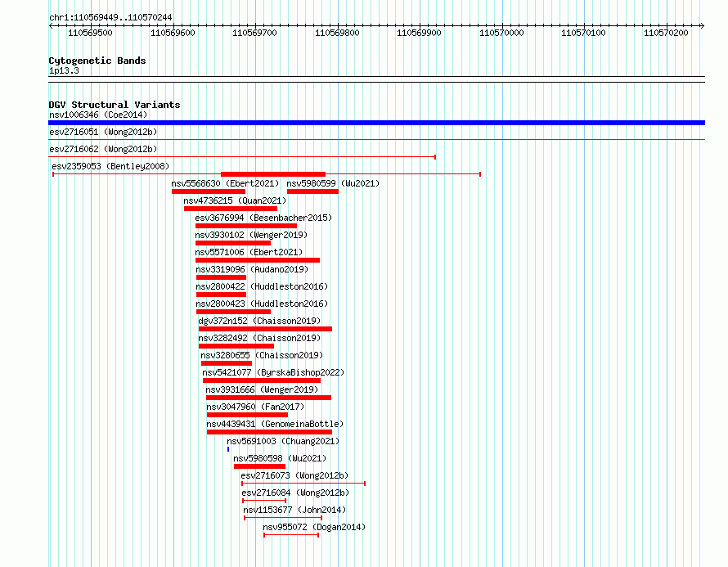Select nsv3931666 (Wenger2019) variant
Viewport: 728px width, 567px height.
262,389
